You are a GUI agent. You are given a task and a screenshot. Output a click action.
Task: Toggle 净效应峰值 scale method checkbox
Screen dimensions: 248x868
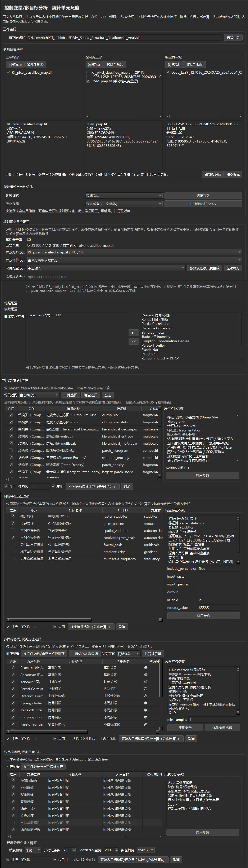click(13, 780)
